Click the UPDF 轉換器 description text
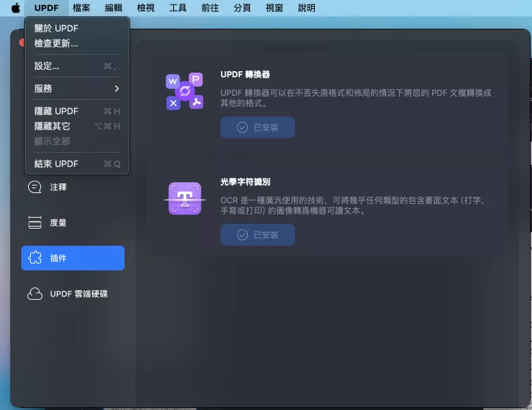Image resolution: width=532 pixels, height=410 pixels. tap(356, 98)
